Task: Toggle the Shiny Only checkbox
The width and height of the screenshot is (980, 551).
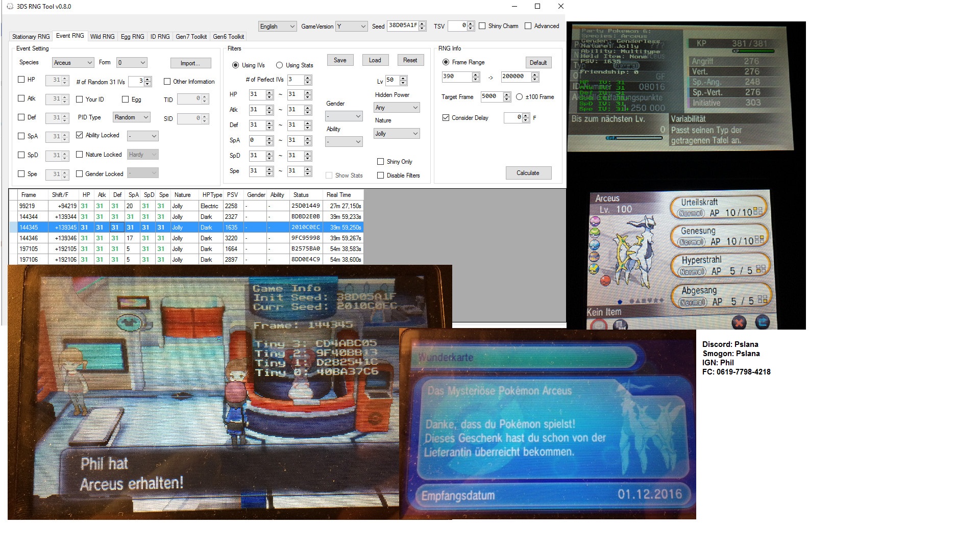Action: point(380,162)
